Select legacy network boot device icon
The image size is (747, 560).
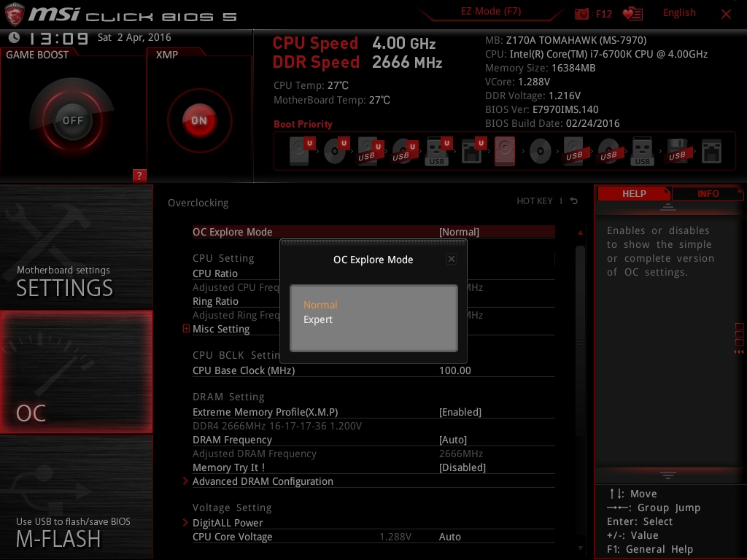point(711,152)
